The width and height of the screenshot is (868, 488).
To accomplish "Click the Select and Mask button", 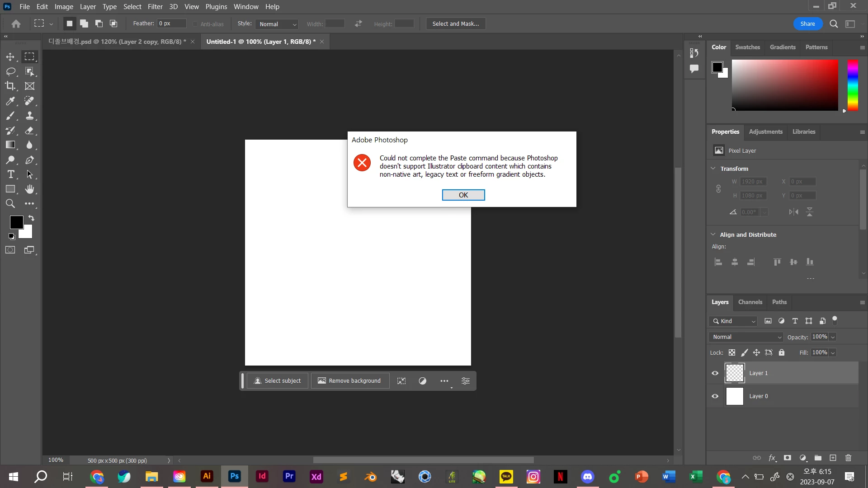I will 455,24.
